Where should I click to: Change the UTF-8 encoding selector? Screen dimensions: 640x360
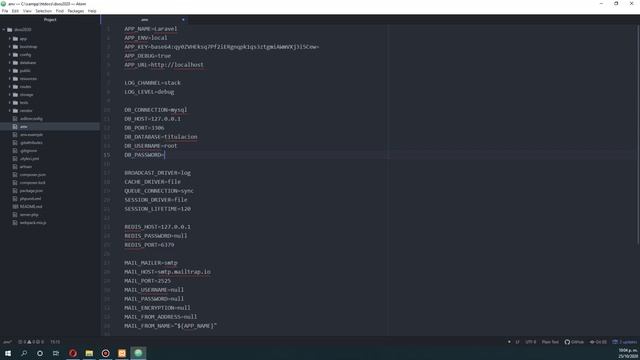click(x=531, y=342)
